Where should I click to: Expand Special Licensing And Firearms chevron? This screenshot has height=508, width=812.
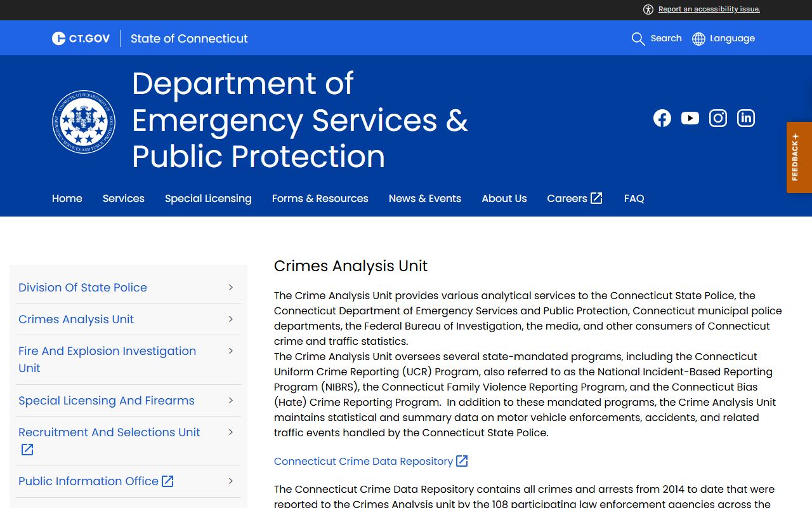coord(231,401)
